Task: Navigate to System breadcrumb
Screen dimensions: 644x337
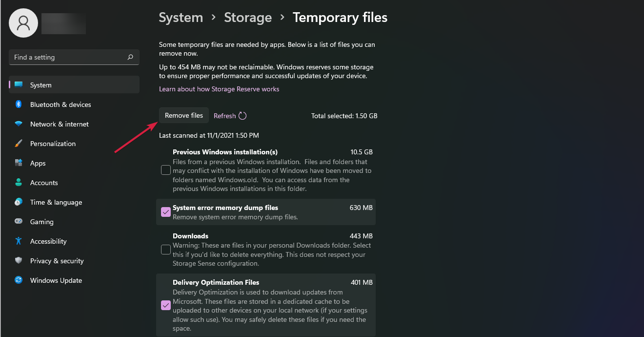Action: pyautogui.click(x=181, y=18)
